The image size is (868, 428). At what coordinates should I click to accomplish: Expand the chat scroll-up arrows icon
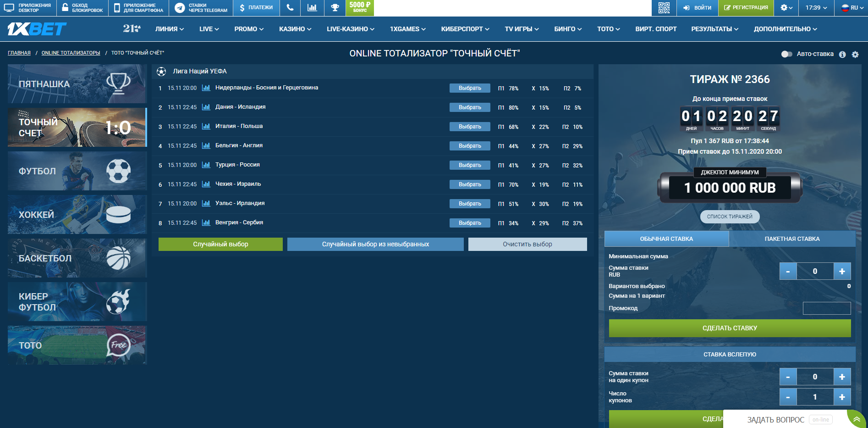857,419
